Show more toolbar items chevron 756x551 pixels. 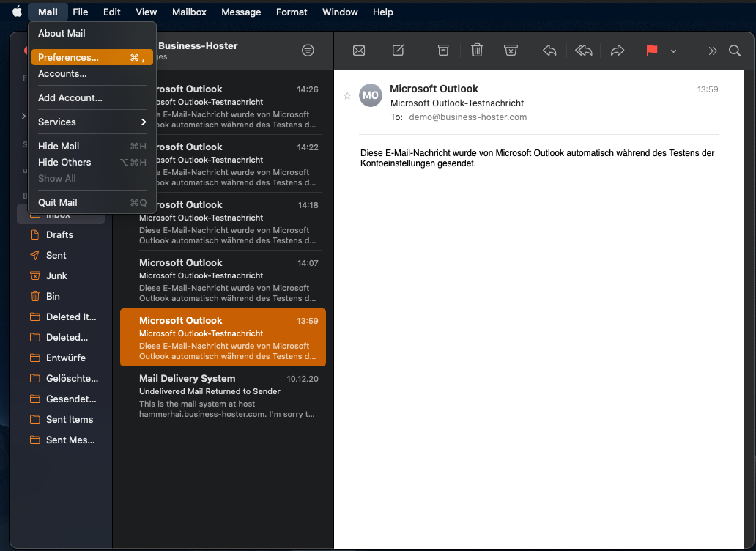pos(713,51)
